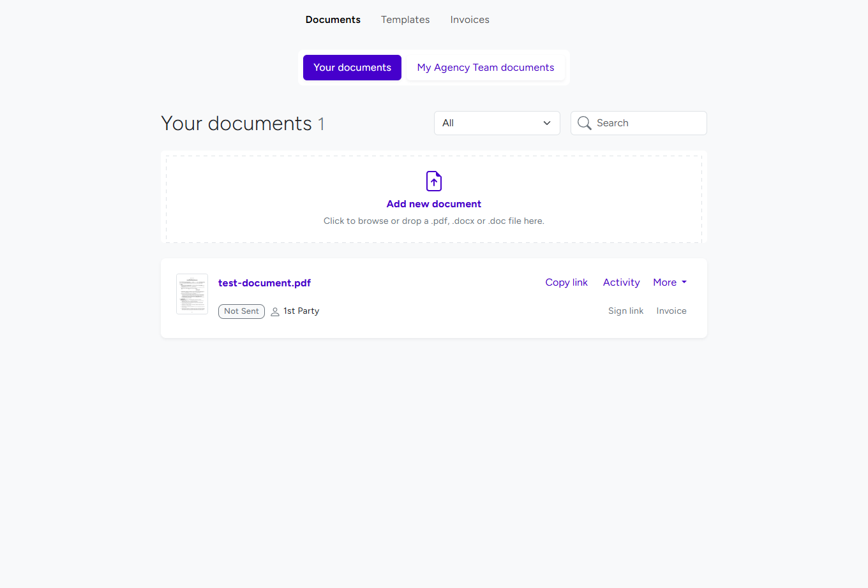This screenshot has width=868, height=588.
Task: Generate a Sign link for the document
Action: point(625,311)
